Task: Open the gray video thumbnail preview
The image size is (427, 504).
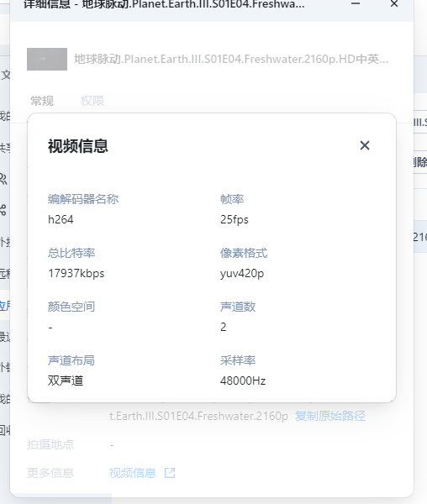Action: click(47, 59)
